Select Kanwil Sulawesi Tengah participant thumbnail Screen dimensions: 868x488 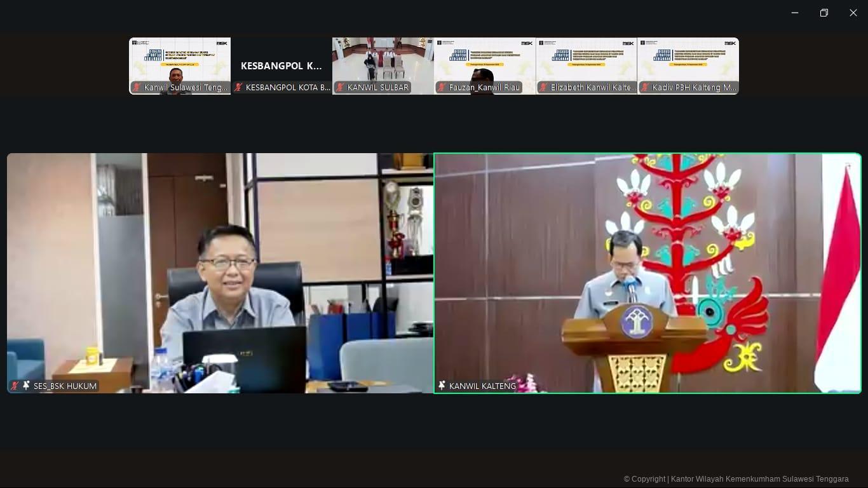pos(180,66)
